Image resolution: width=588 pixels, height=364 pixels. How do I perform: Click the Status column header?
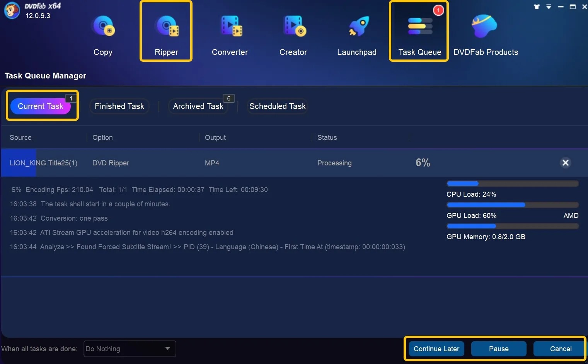click(x=327, y=138)
